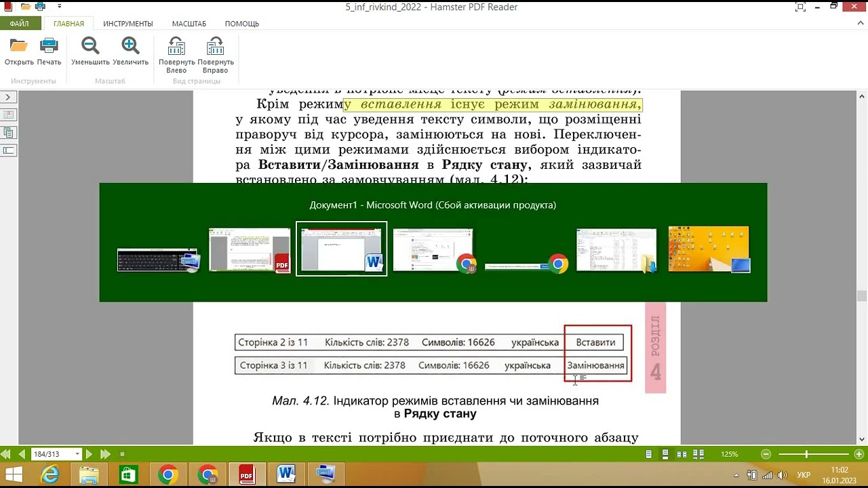The width and height of the screenshot is (868, 488).
Task: Open the ФАЙЛ menu
Action: pyautogui.click(x=19, y=24)
